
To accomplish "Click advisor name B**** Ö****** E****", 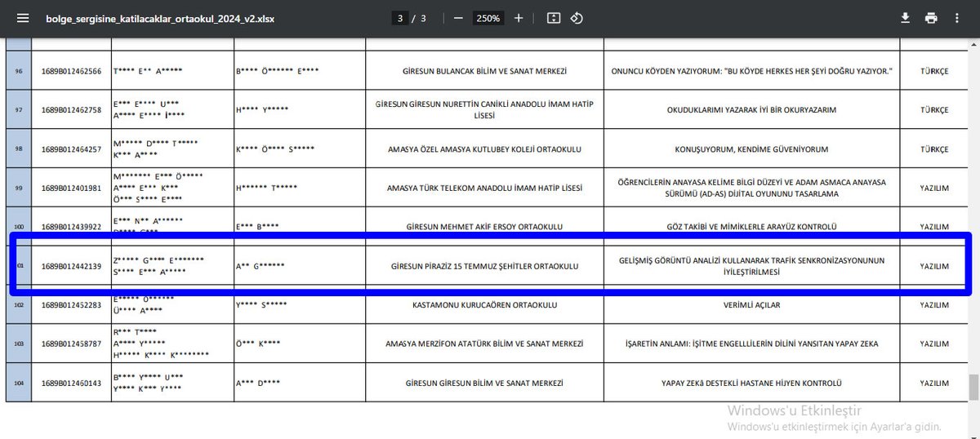I will [x=277, y=71].
